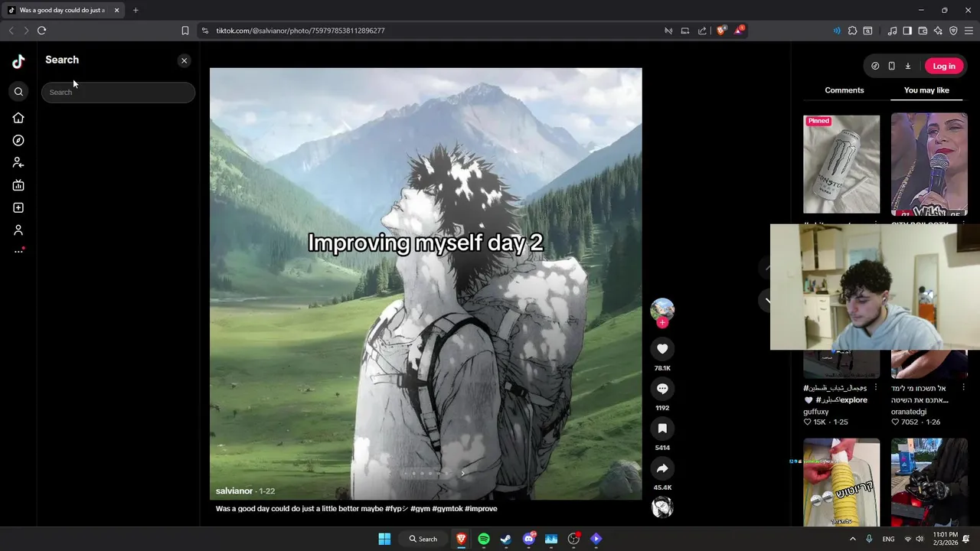Follow creator via the red plus badge

[662, 323]
